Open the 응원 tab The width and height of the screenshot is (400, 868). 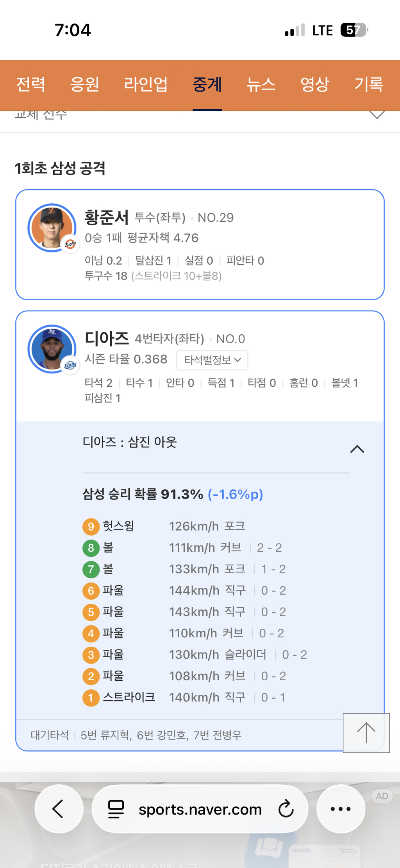pyautogui.click(x=84, y=84)
